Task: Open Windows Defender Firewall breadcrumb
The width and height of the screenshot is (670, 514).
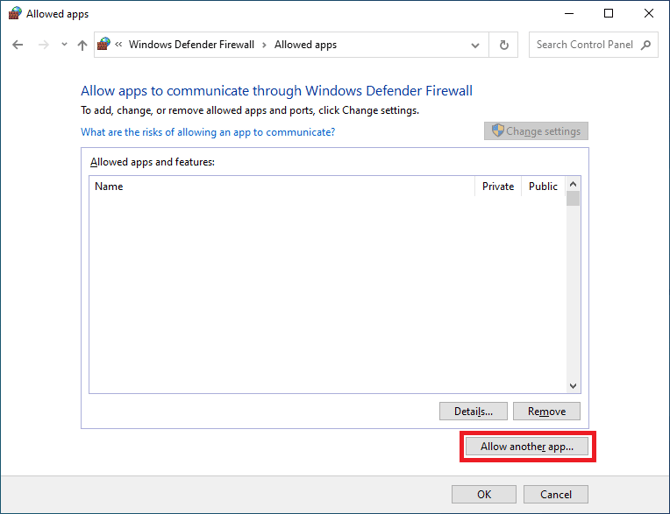Action: tap(191, 44)
